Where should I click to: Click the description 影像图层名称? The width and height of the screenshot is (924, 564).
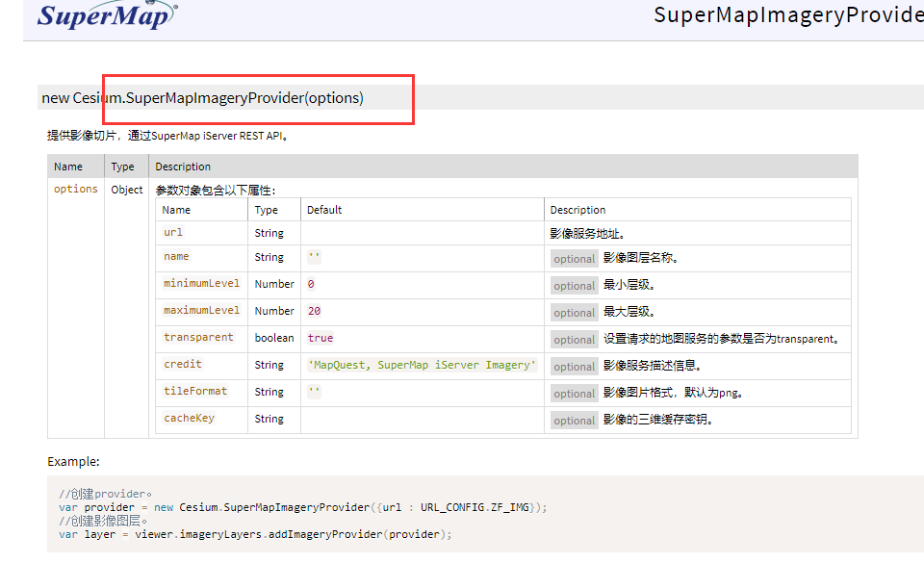[x=641, y=258]
